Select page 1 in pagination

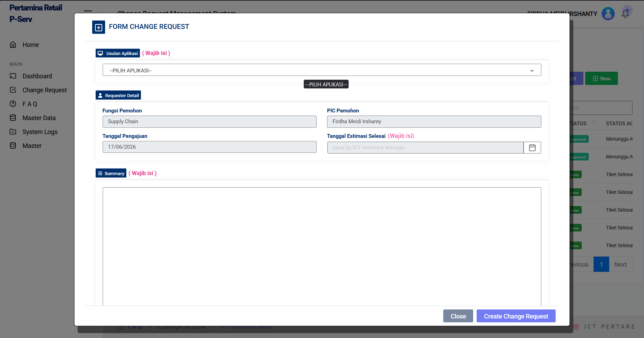(601, 265)
